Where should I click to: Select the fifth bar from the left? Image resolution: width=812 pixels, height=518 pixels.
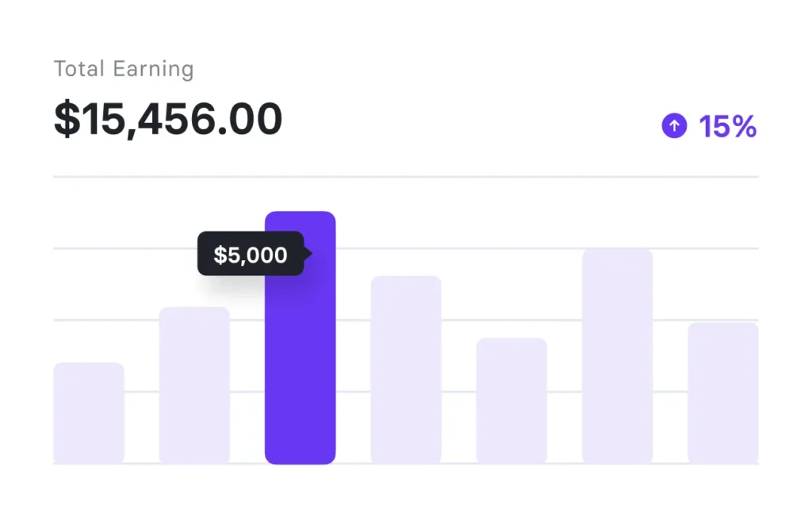click(511, 401)
